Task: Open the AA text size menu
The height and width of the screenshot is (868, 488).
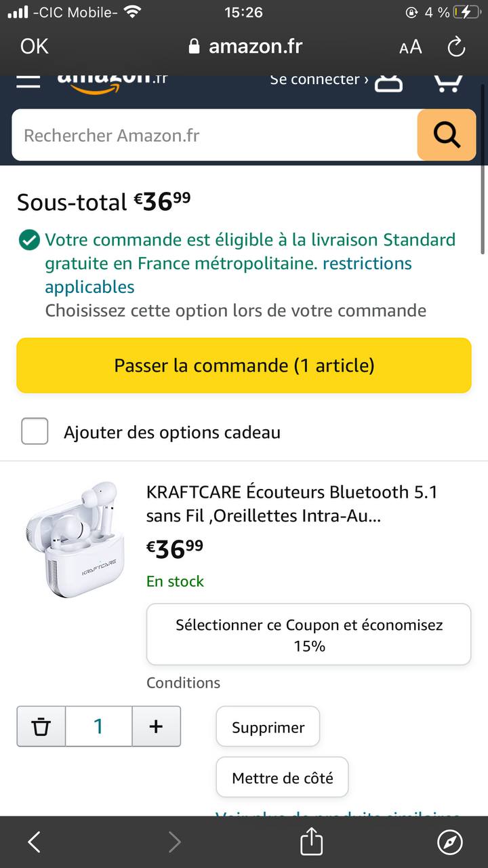Action: tap(410, 47)
